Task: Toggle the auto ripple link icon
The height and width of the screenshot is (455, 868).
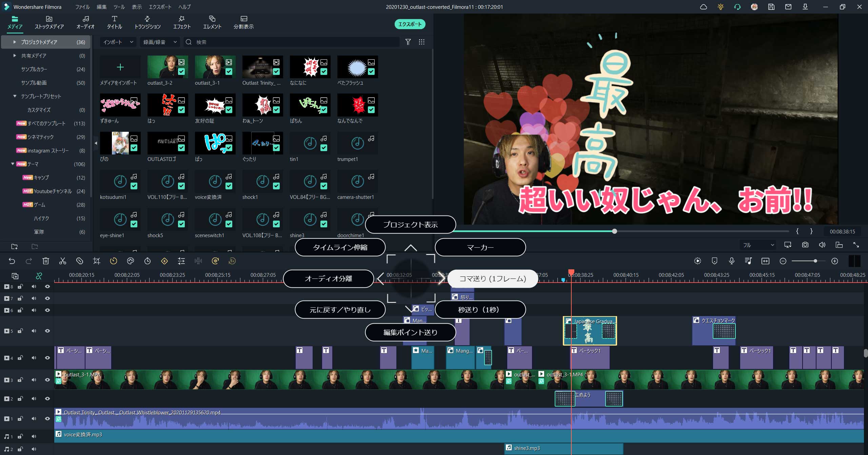Action: point(39,276)
